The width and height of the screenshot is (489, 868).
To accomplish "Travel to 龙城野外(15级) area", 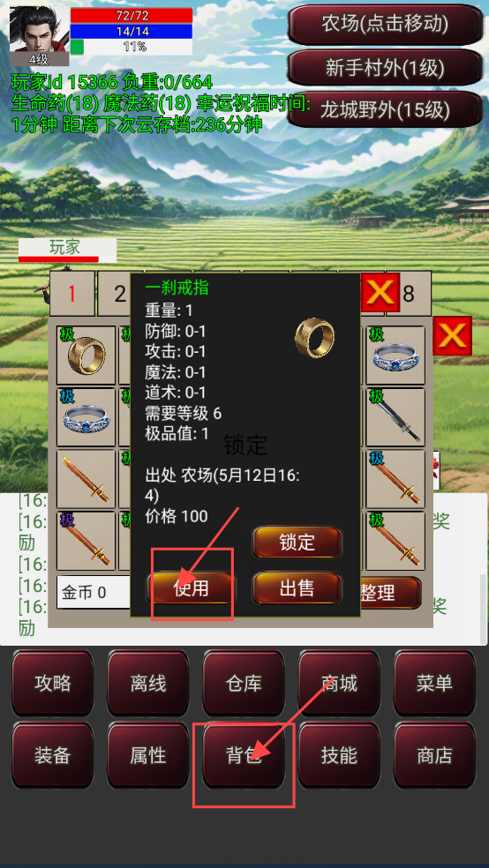I will [x=385, y=110].
